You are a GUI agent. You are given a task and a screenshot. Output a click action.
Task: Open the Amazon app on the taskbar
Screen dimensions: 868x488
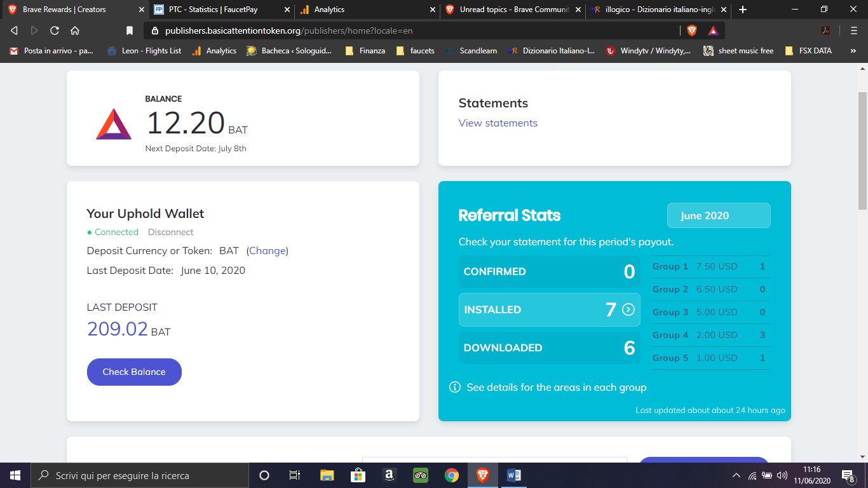click(x=389, y=475)
